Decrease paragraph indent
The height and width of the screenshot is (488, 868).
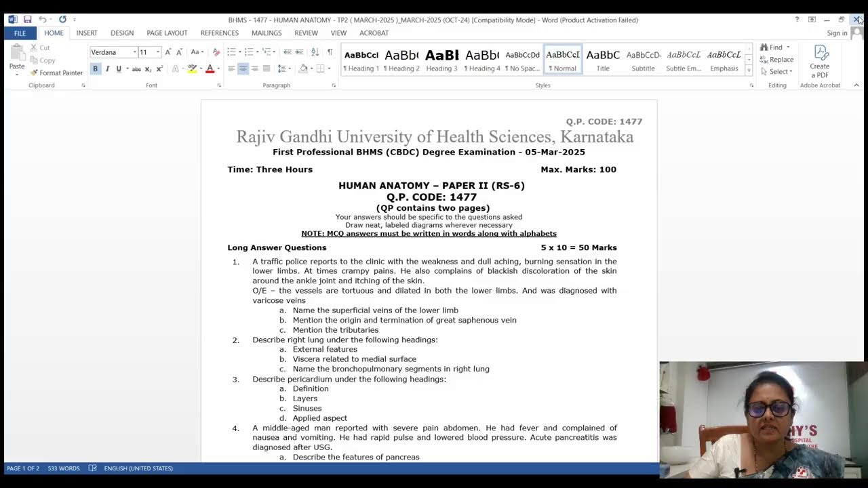point(288,52)
